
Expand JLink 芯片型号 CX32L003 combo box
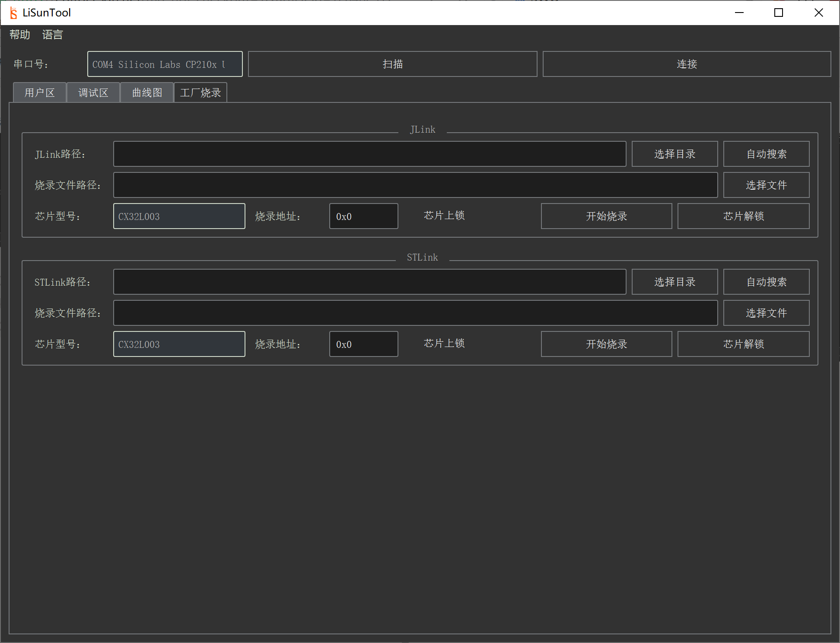click(179, 216)
